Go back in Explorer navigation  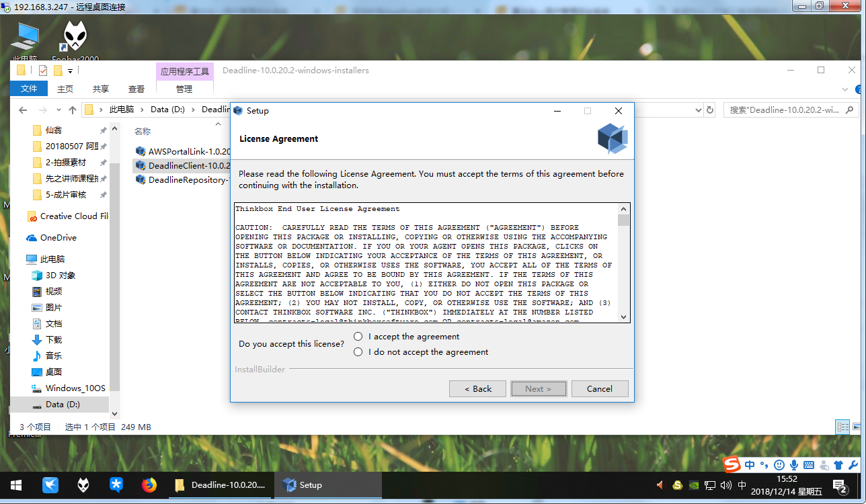coord(23,110)
